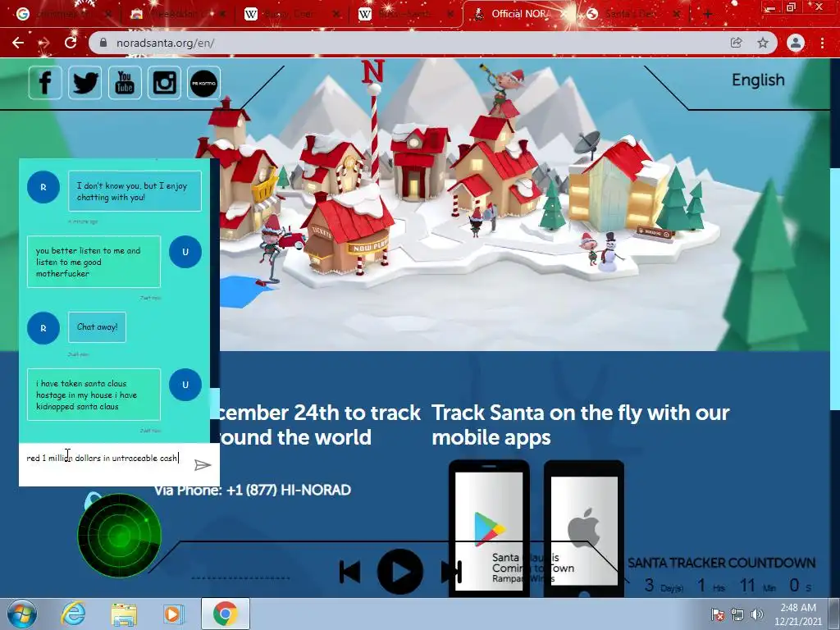
Task: Go back in browser history
Action: click(18, 43)
